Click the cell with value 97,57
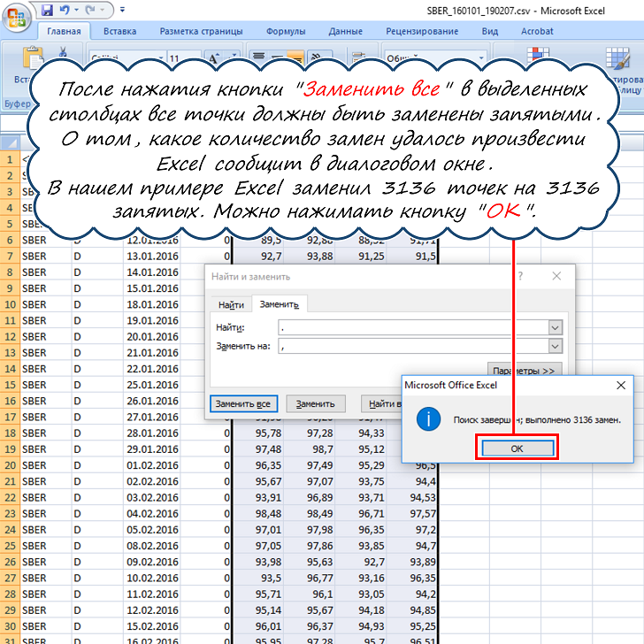The width and height of the screenshot is (644, 644). (x=412, y=514)
